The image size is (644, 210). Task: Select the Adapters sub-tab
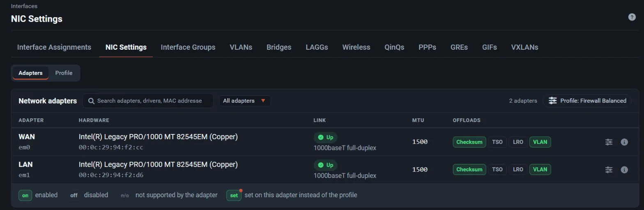pos(30,73)
